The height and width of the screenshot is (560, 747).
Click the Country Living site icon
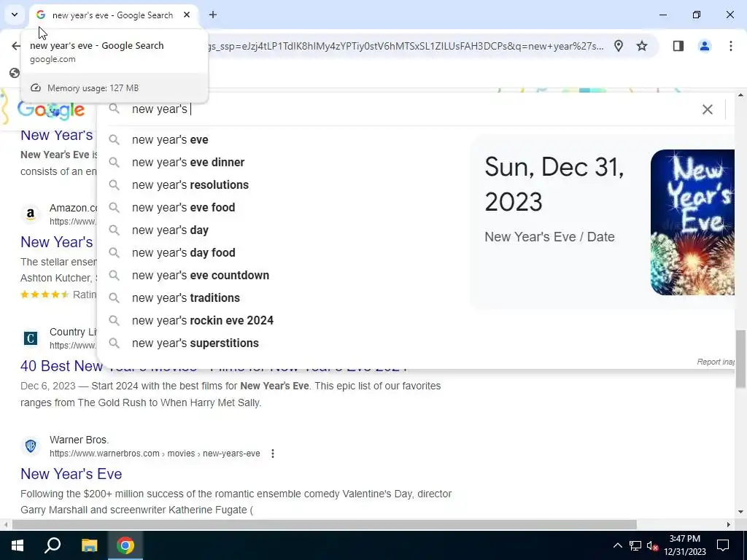click(x=31, y=338)
